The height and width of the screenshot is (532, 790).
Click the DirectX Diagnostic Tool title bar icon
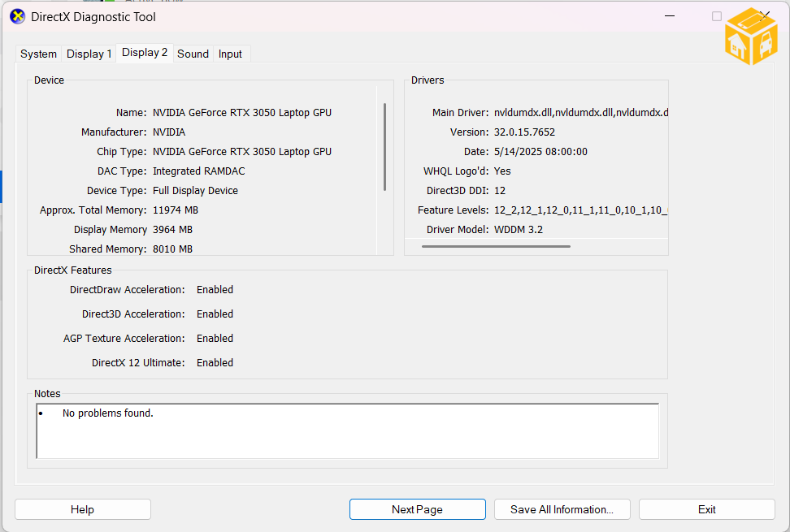(x=17, y=17)
